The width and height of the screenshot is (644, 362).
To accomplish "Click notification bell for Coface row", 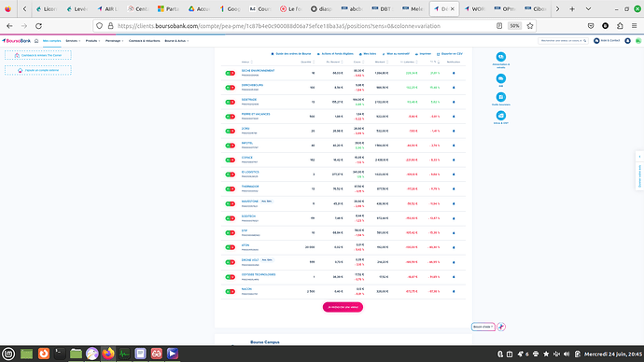I will (x=454, y=160).
